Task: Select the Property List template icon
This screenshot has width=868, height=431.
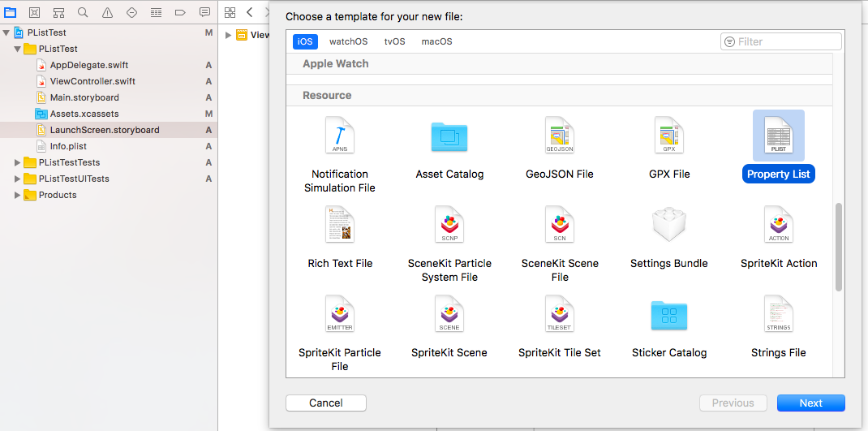Action: 778,136
